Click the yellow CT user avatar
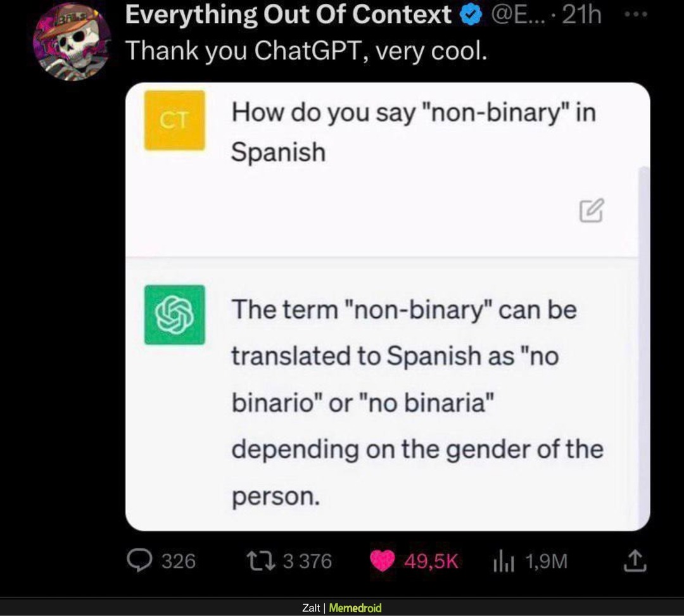Viewport: 684px width, 616px height. point(175,120)
